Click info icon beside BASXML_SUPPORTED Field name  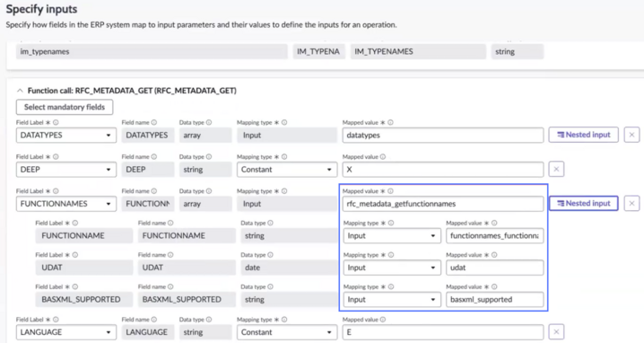coord(170,286)
